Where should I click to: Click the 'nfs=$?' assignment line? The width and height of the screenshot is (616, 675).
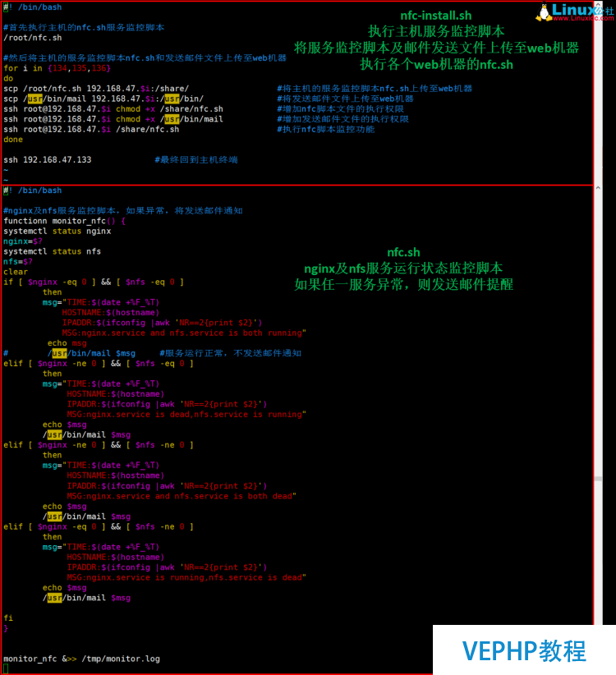click(x=18, y=262)
